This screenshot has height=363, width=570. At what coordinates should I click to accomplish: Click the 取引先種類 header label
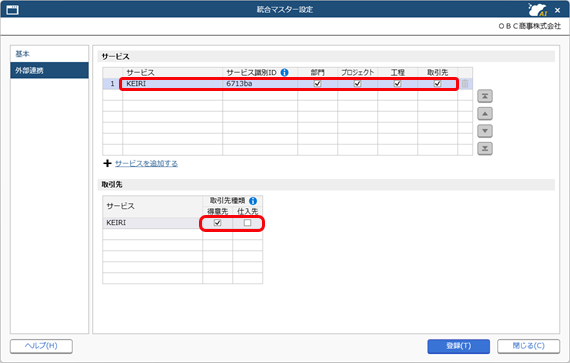coord(228,201)
